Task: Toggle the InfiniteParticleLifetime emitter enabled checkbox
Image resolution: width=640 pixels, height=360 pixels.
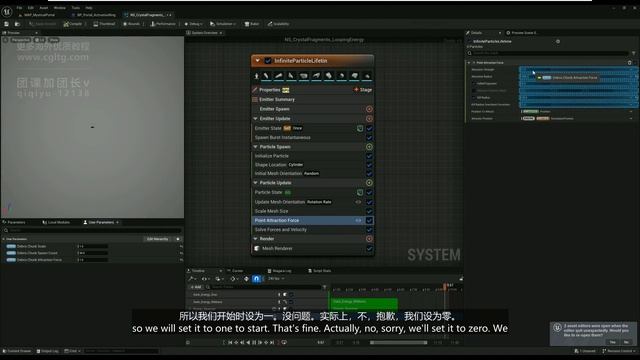Action: pyautogui.click(x=268, y=61)
